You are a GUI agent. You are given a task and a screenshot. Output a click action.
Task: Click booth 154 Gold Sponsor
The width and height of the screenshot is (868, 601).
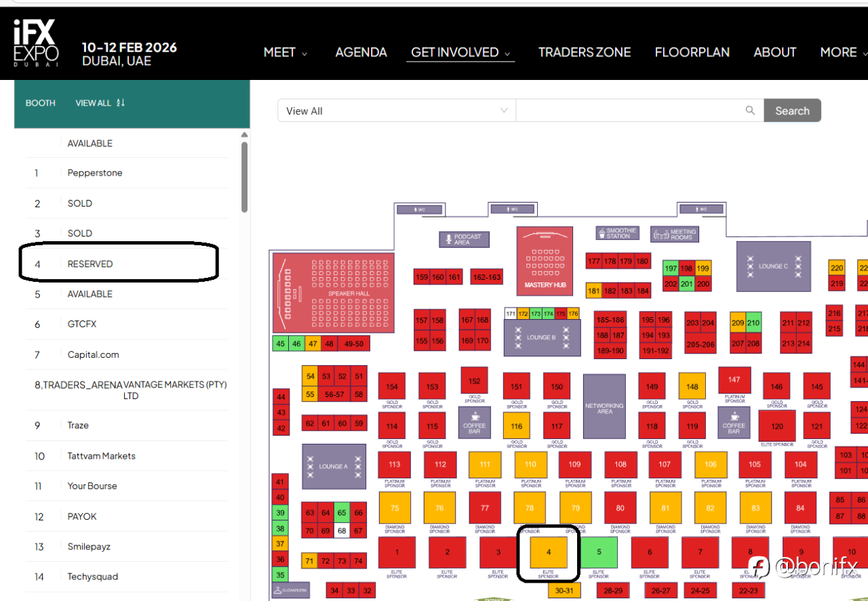pyautogui.click(x=391, y=386)
